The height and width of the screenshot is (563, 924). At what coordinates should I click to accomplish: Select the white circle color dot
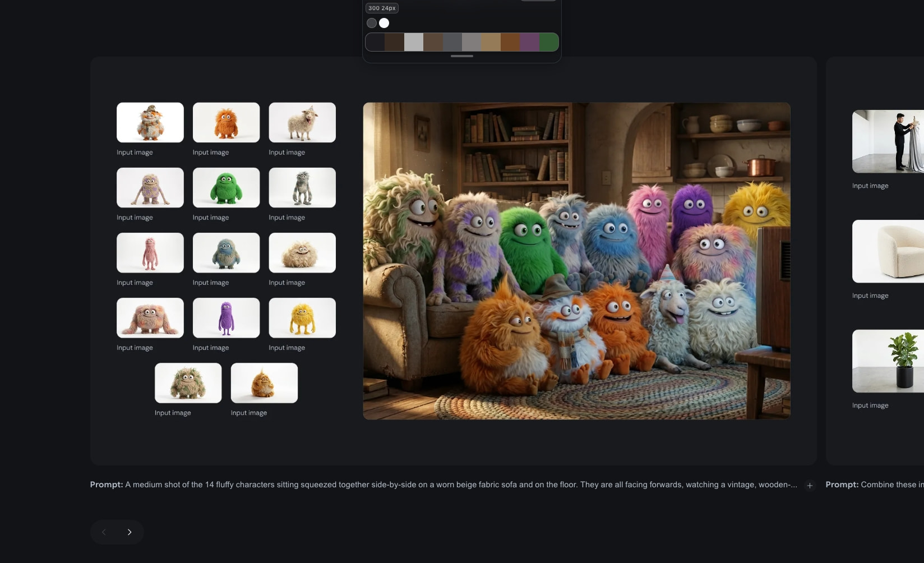(x=384, y=23)
